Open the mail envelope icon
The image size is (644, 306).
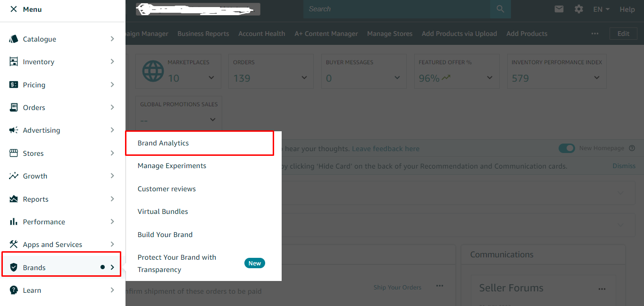click(559, 9)
